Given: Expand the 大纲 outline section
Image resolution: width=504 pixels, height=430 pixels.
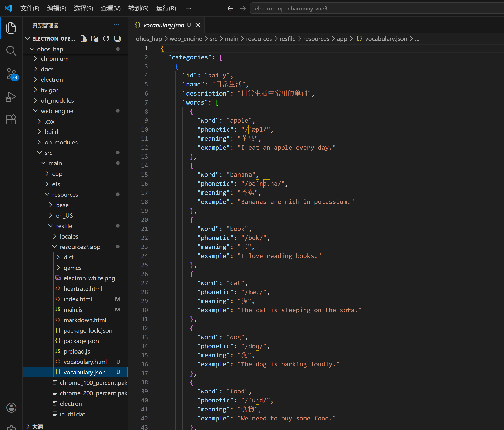Looking at the screenshot, I should (x=37, y=426).
